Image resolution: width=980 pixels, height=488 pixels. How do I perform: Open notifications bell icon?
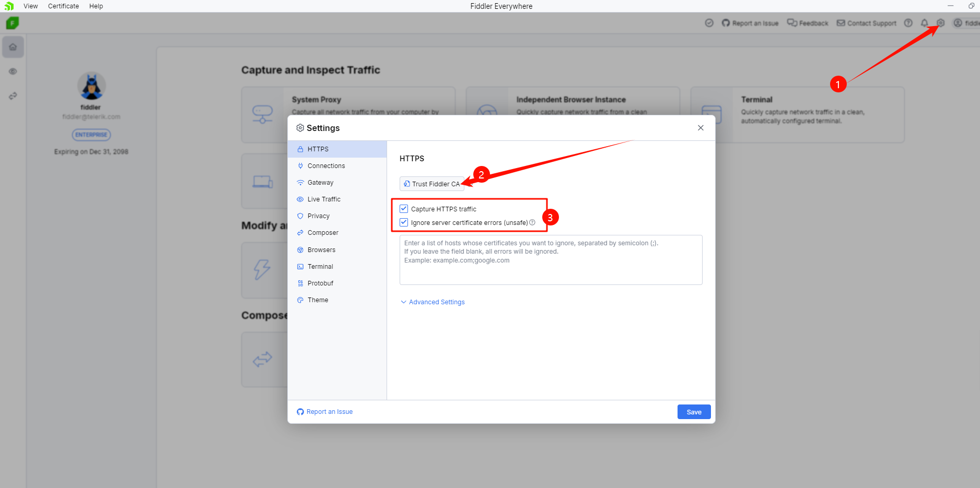point(925,23)
